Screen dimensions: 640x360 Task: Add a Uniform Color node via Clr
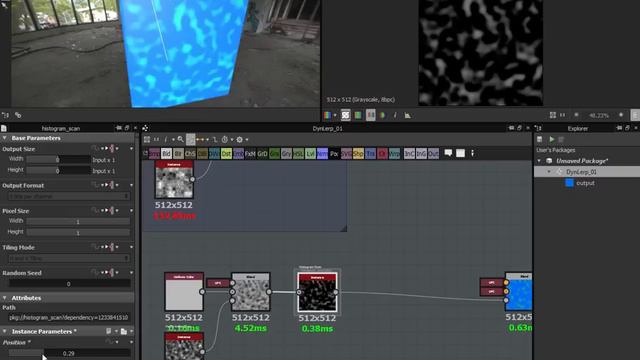tap(382, 153)
